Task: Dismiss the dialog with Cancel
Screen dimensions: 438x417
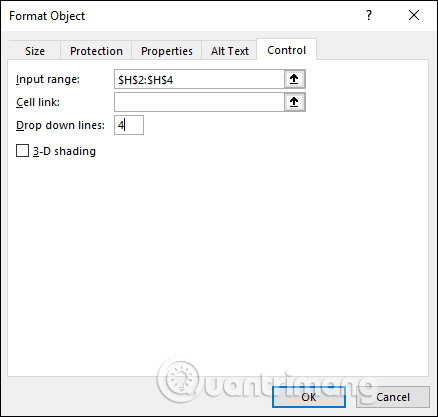Action: click(x=393, y=397)
